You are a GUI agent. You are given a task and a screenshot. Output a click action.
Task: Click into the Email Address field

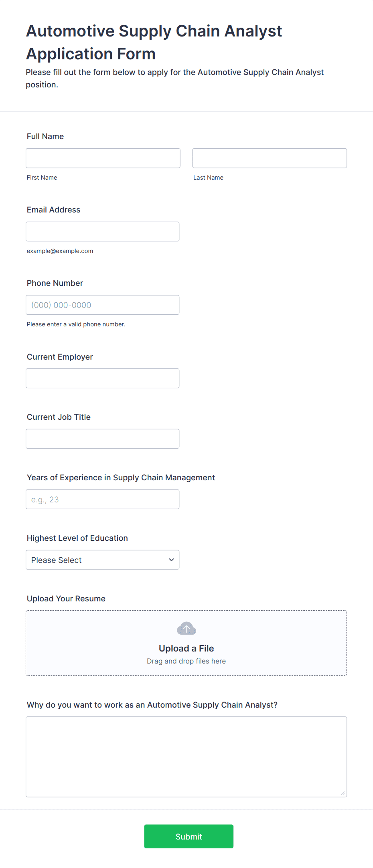click(103, 231)
